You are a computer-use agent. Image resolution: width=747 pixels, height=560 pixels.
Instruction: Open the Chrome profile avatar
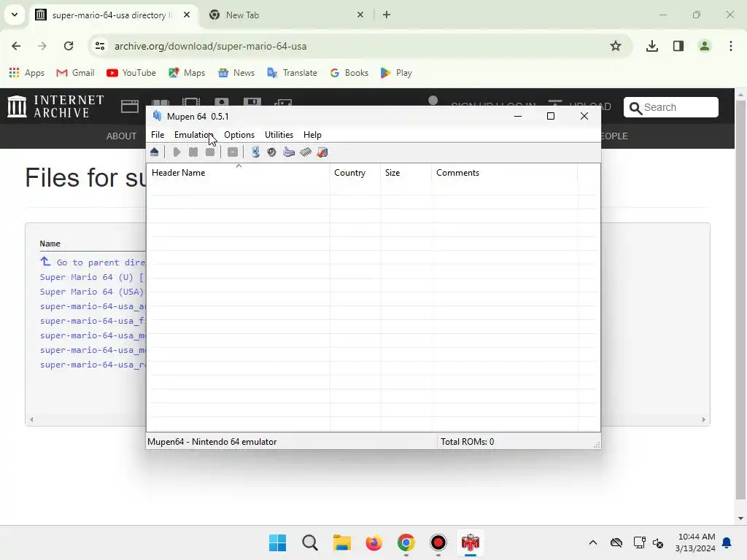(705, 46)
